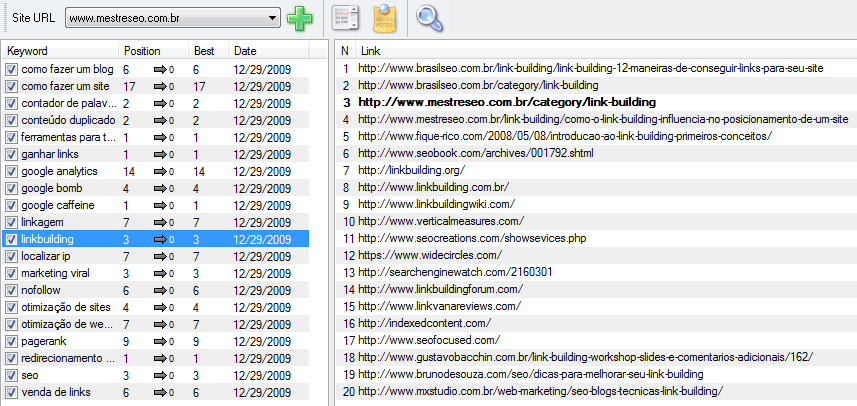Uncheck the 'como fazer um blog' keyword checkbox
857x406 pixels.
[x=11, y=70]
